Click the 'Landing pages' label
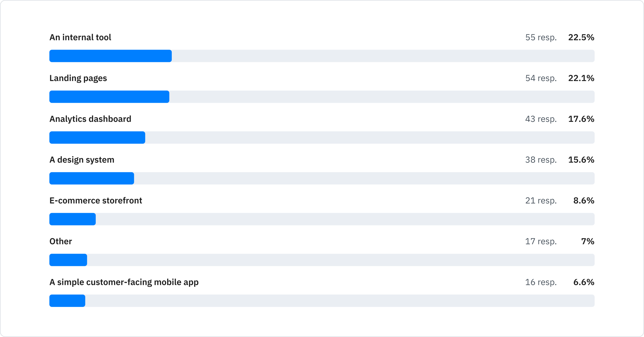 pyautogui.click(x=78, y=78)
